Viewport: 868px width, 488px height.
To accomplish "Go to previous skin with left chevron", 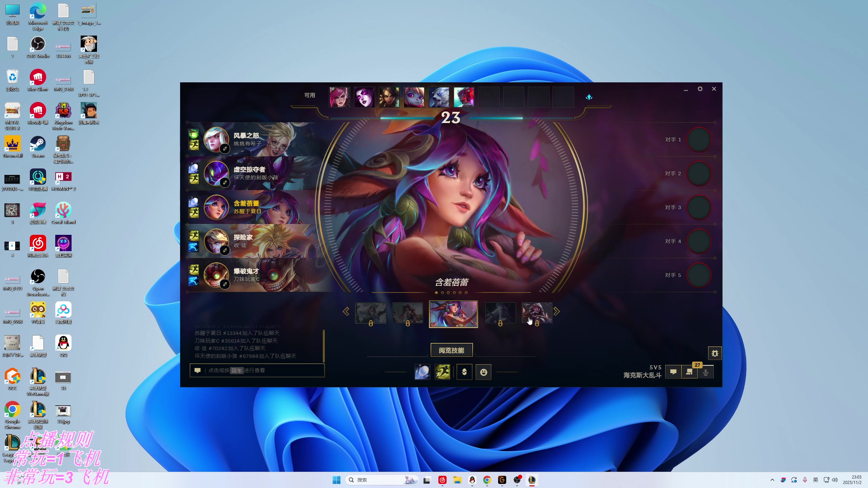I will point(346,311).
